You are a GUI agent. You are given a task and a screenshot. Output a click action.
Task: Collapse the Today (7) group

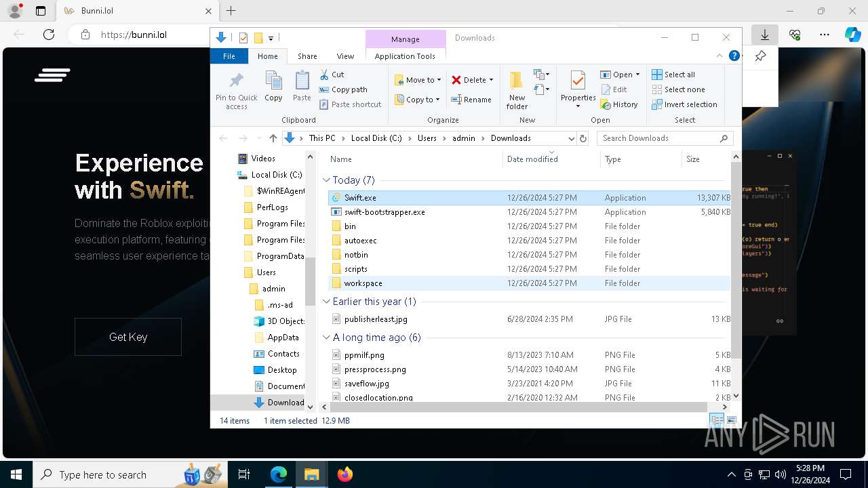326,180
